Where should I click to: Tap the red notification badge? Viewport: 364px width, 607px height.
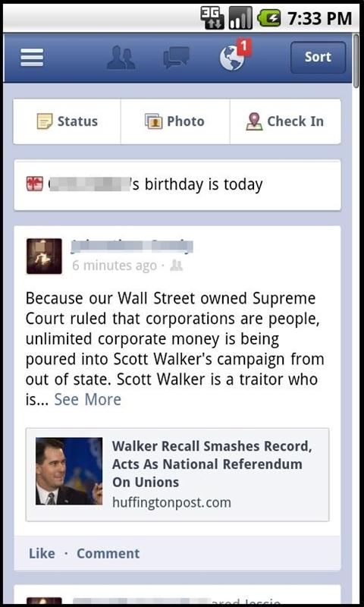coord(244,47)
